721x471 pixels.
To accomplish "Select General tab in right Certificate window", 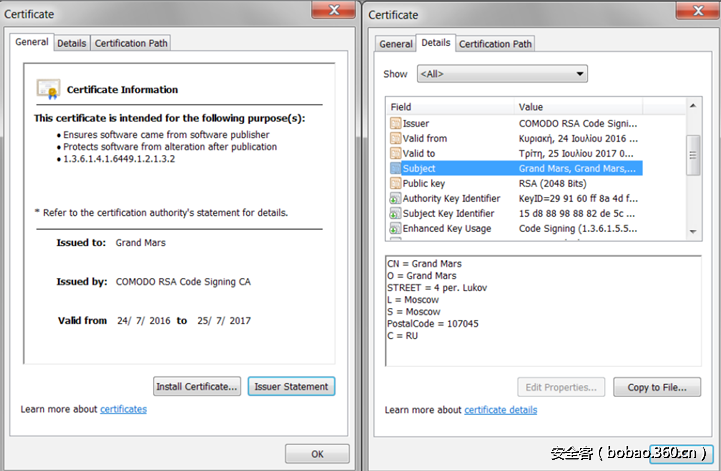I will pyautogui.click(x=395, y=44).
